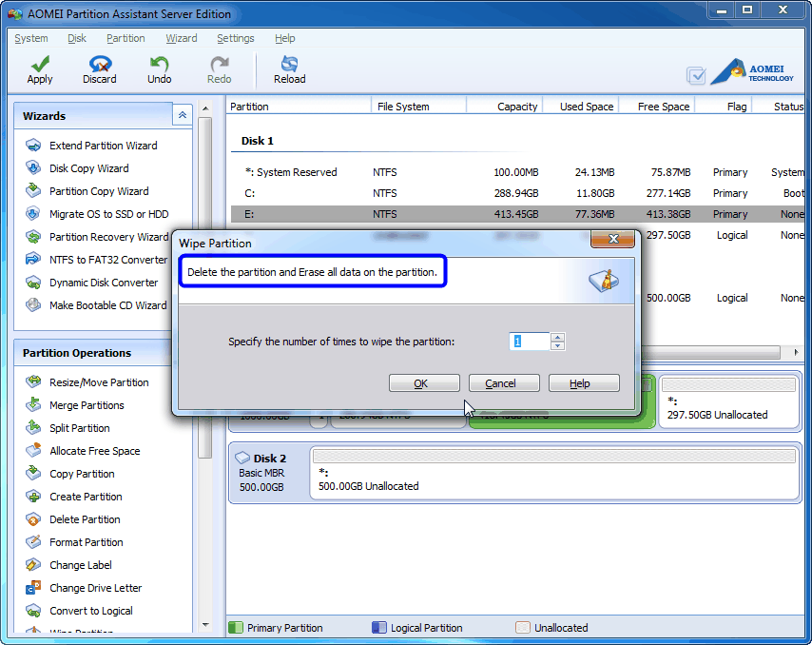812x645 pixels.
Task: Click AOMEI Technology logo
Action: (x=752, y=72)
